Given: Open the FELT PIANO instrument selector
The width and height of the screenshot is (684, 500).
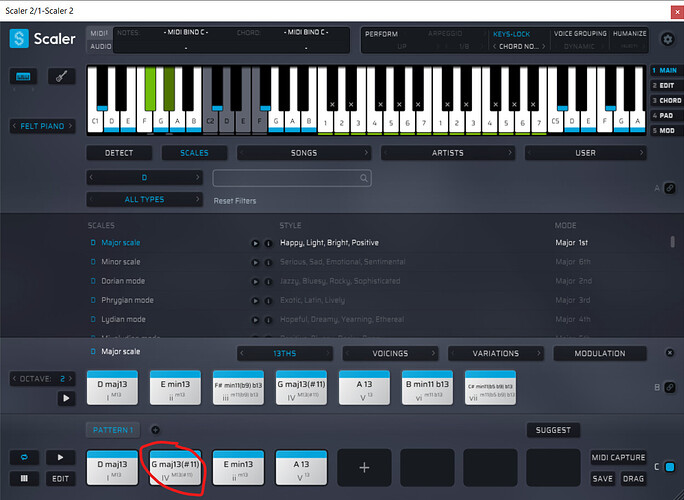Looking at the screenshot, I should coord(42,126).
